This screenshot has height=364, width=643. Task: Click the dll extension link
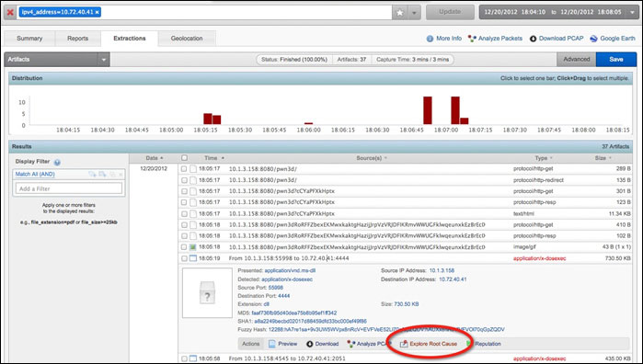(266, 303)
